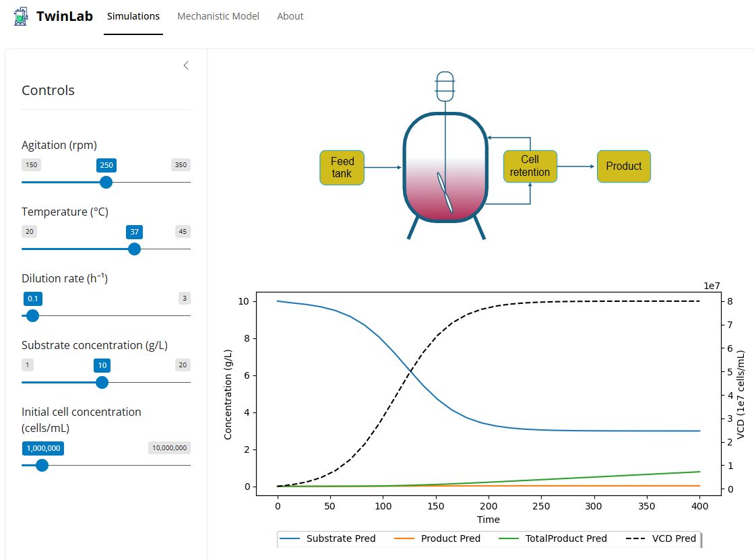Switch to the About tab
Screen dimensions: 754x560
tap(290, 16)
